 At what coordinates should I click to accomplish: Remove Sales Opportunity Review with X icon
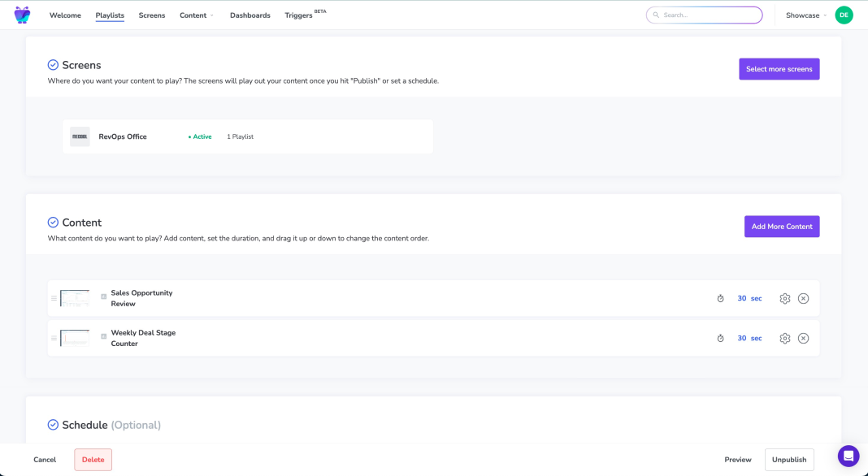tap(803, 298)
